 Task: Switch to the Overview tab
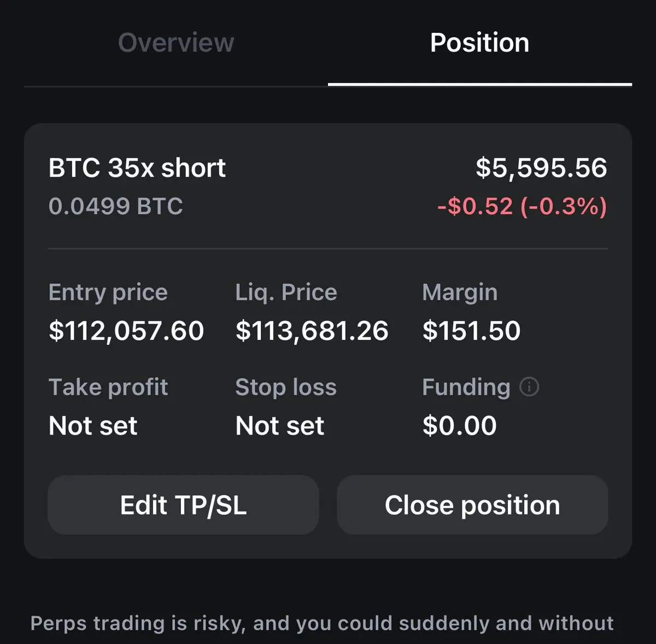click(x=176, y=43)
